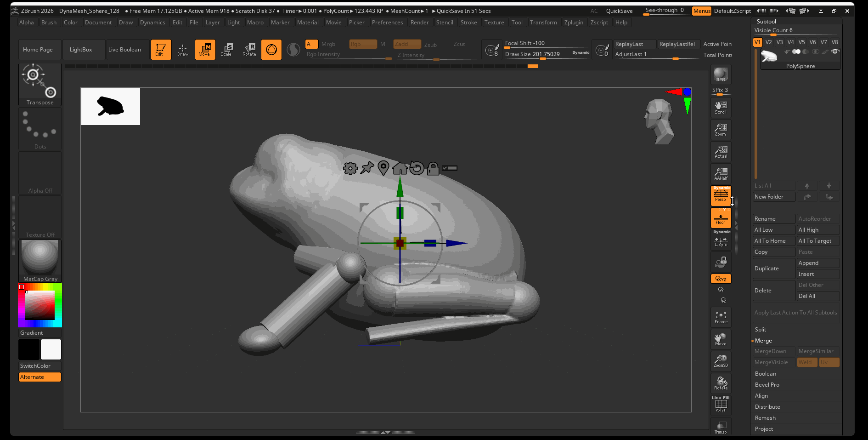Click the Frame view icon

721,317
